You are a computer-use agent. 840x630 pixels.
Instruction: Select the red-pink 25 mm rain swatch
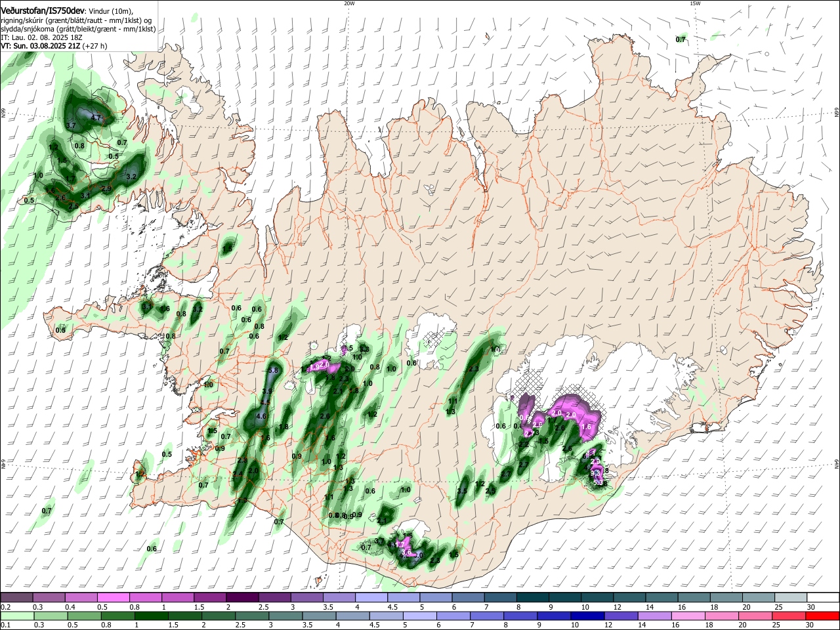pos(788,616)
